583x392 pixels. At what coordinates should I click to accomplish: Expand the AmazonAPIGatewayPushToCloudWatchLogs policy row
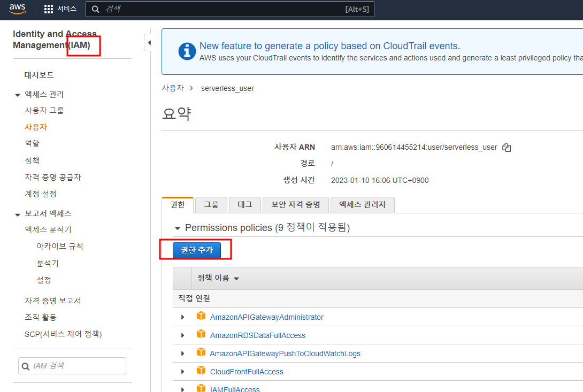(182, 353)
